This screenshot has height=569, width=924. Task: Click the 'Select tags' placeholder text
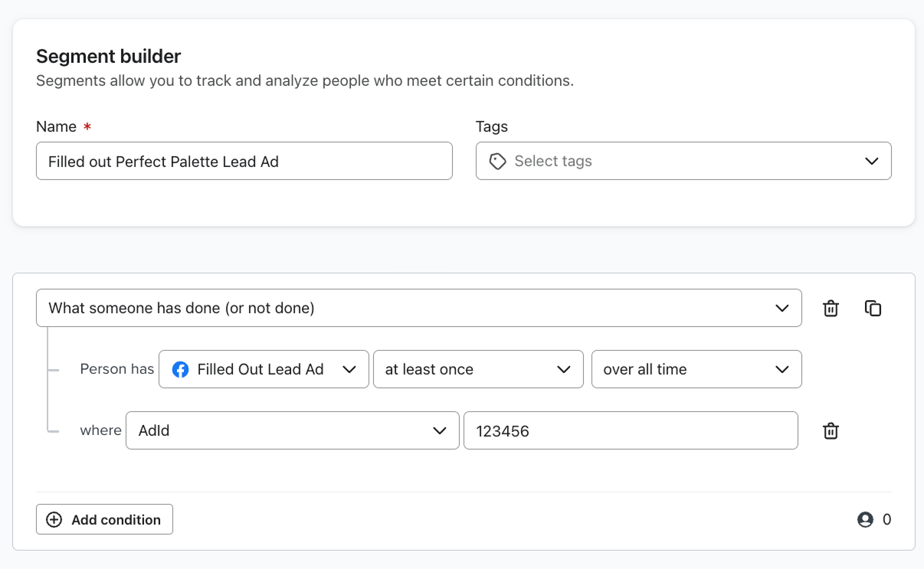click(x=553, y=162)
